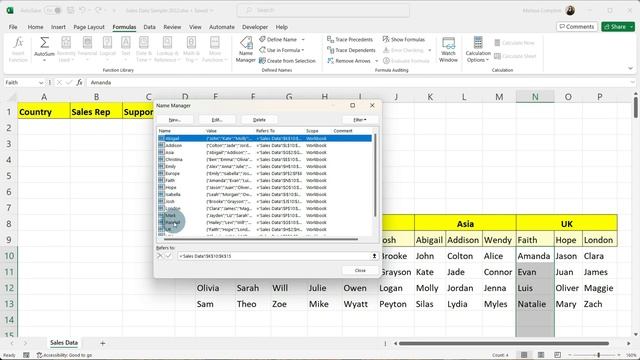Select column N header
640x360 pixels.
coord(535,97)
